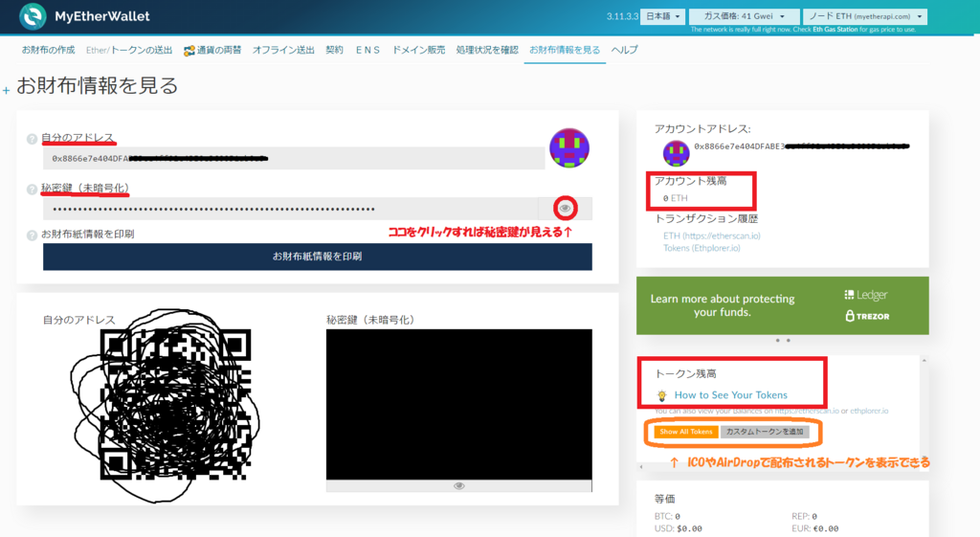Open the 日本語 language dropdown
980x537 pixels.
click(662, 16)
